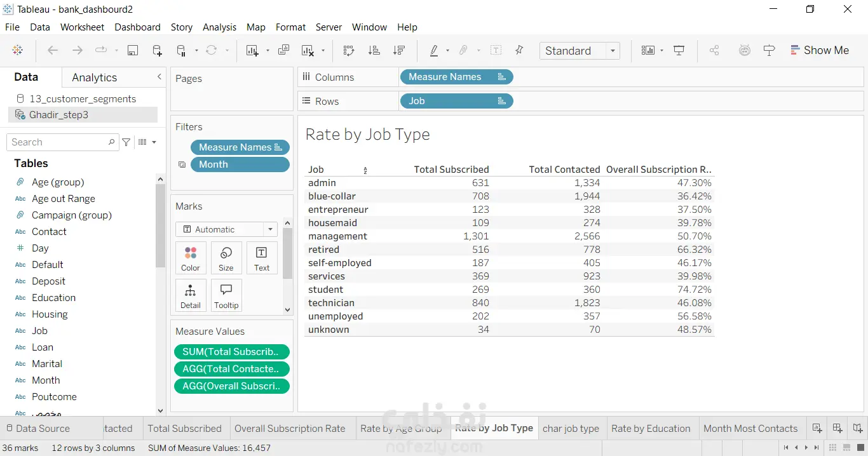The width and height of the screenshot is (868, 456).
Task: Select the Month filter pill
Action: click(x=240, y=164)
